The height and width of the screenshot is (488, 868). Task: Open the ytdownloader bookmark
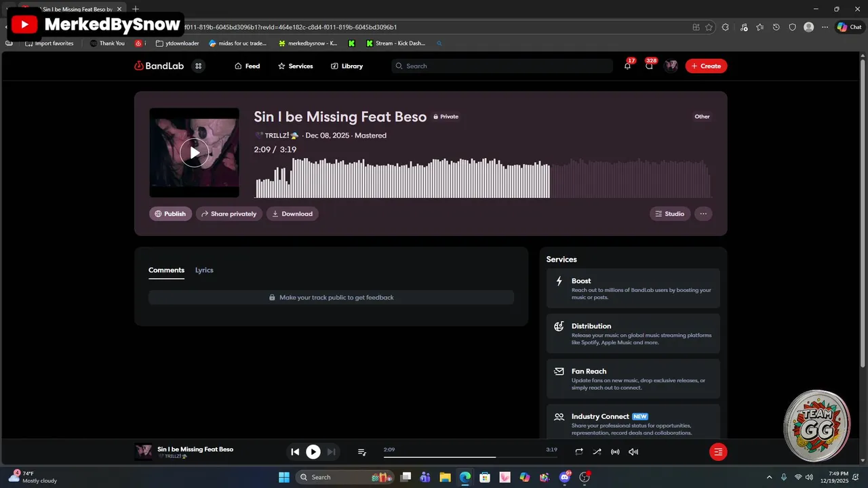[x=177, y=43]
